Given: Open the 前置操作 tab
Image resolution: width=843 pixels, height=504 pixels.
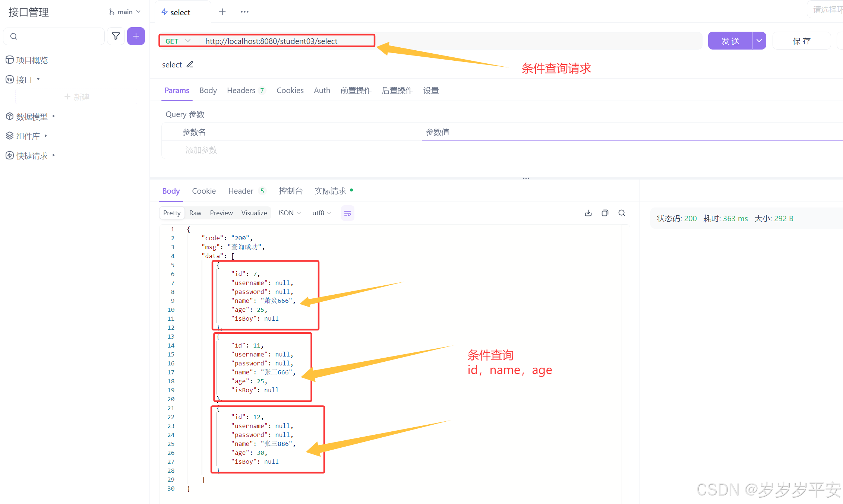Looking at the screenshot, I should click(x=356, y=91).
